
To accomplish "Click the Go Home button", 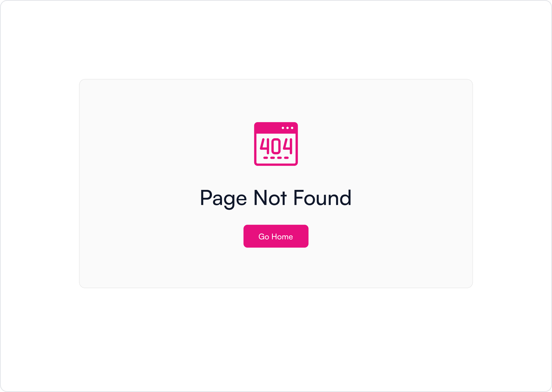I will tap(276, 236).
